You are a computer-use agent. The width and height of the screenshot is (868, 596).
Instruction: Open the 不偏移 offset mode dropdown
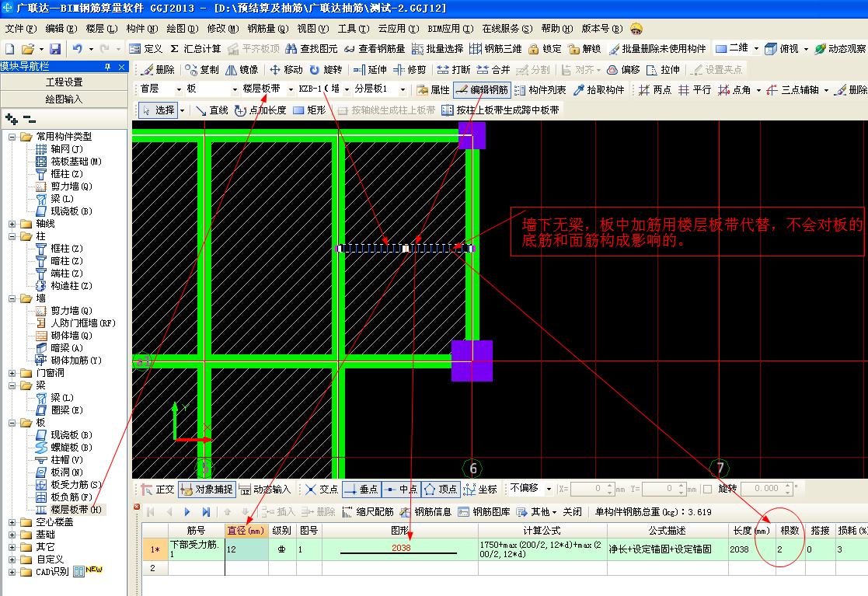(x=549, y=489)
